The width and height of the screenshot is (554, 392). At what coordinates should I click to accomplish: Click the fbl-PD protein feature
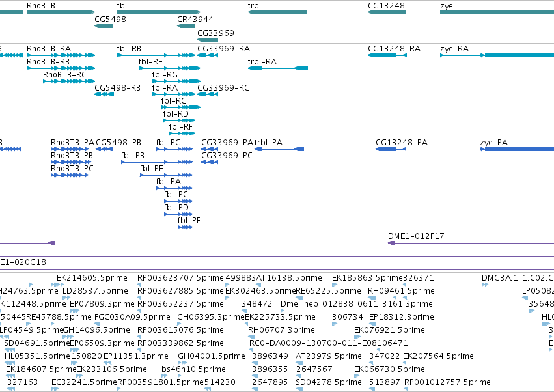[178, 214]
